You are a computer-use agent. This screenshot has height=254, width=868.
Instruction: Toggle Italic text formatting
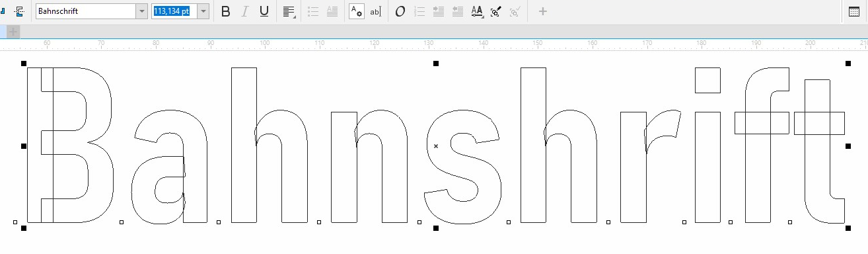click(x=245, y=11)
